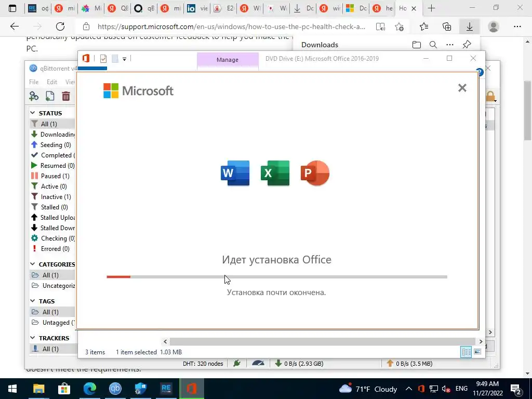Select the Inactive (1) filter
Image resolution: width=532 pixels, height=399 pixels.
click(x=52, y=197)
